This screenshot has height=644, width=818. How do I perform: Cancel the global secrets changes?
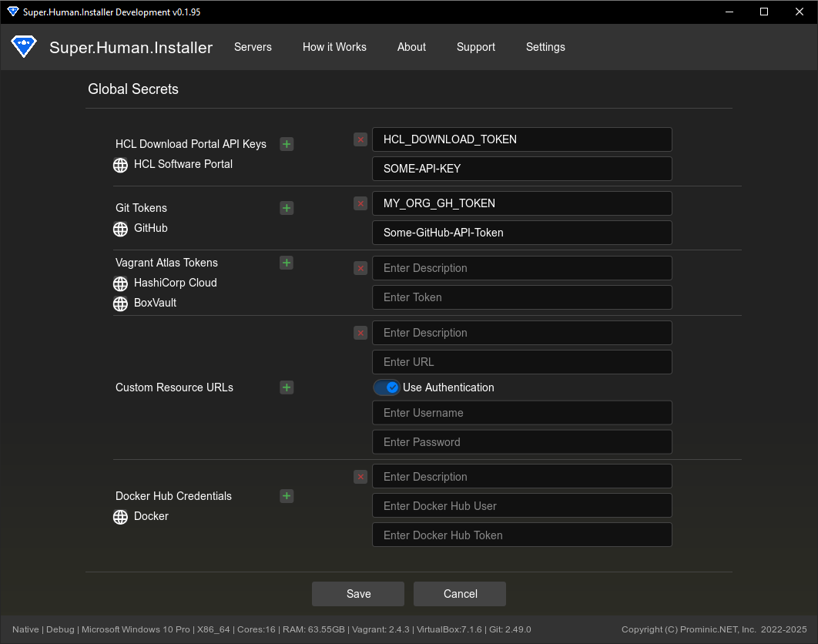(x=460, y=594)
